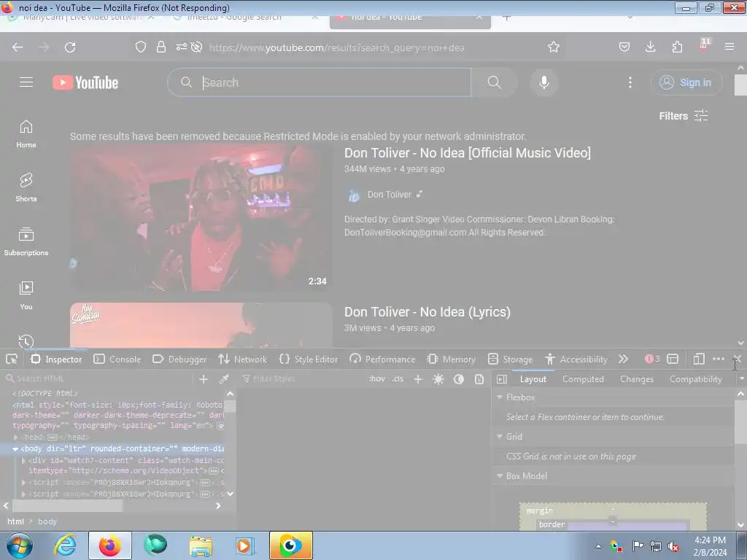
Task: Select html in the breadcrumb trail
Action: click(16, 521)
